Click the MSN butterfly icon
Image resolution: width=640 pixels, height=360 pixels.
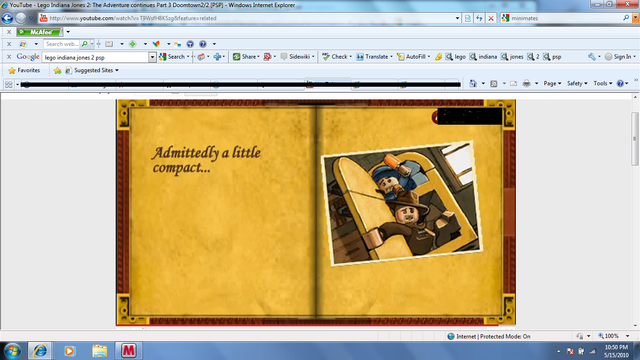click(156, 44)
